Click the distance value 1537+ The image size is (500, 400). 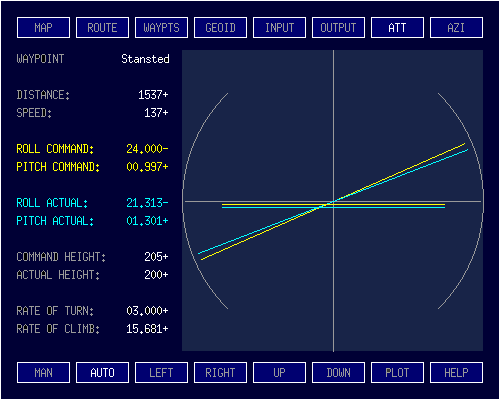pyautogui.click(x=153, y=95)
